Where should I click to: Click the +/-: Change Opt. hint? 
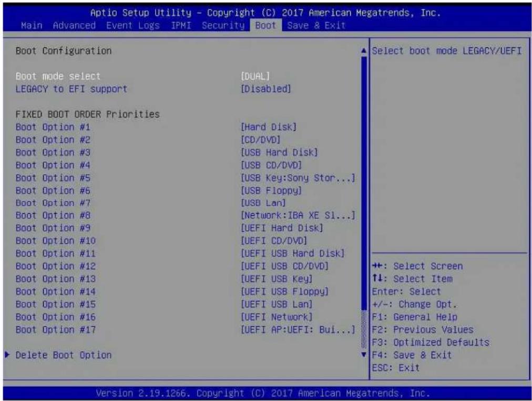pyautogui.click(x=415, y=304)
